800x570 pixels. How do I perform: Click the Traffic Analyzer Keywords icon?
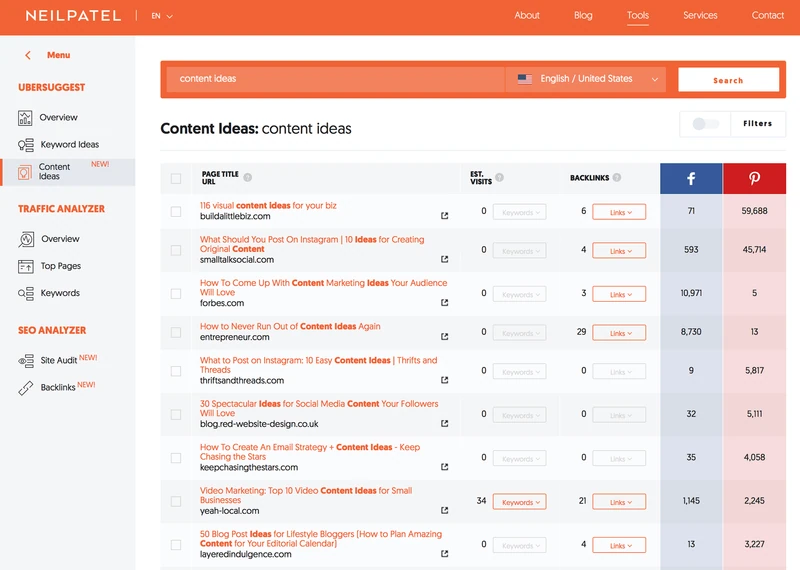[x=26, y=293]
